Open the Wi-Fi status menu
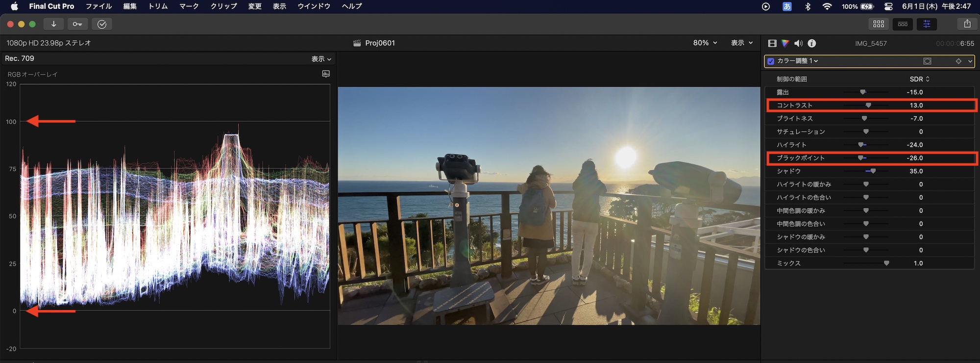Viewport: 980px width, 363px height. [x=827, y=6]
